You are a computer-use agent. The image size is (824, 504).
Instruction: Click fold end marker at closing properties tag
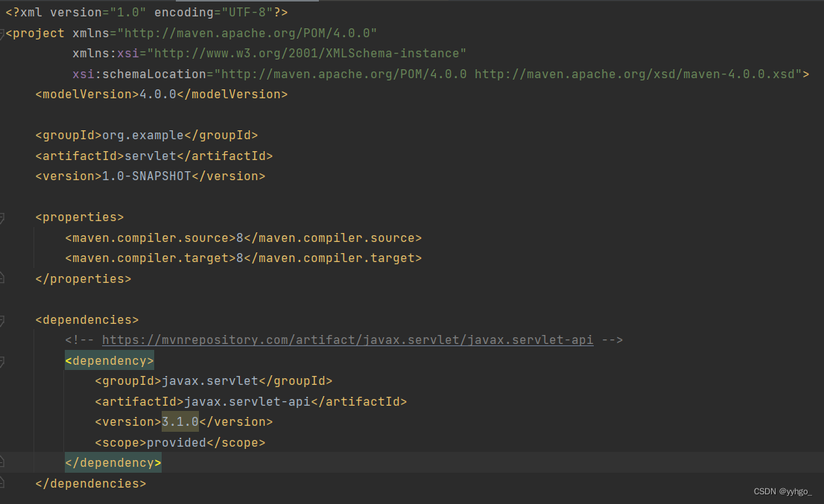pyautogui.click(x=2, y=279)
